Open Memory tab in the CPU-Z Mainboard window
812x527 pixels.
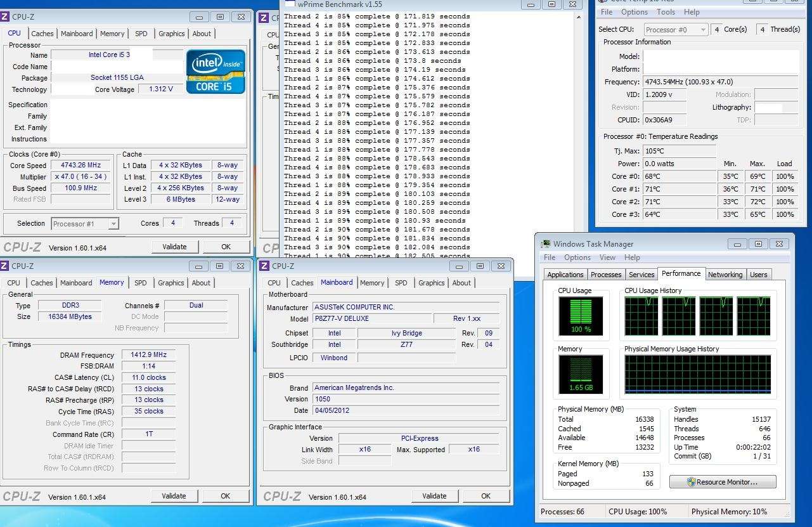[372, 283]
